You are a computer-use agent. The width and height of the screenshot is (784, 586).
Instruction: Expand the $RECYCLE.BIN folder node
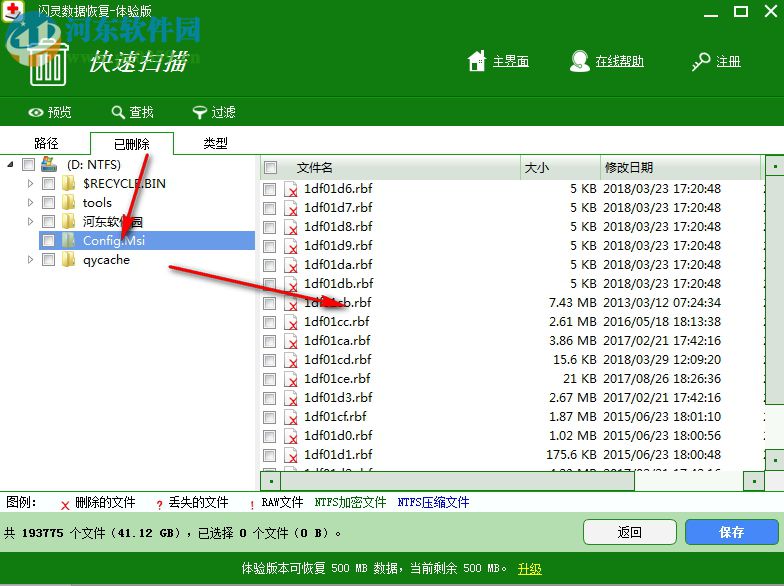click(x=30, y=184)
